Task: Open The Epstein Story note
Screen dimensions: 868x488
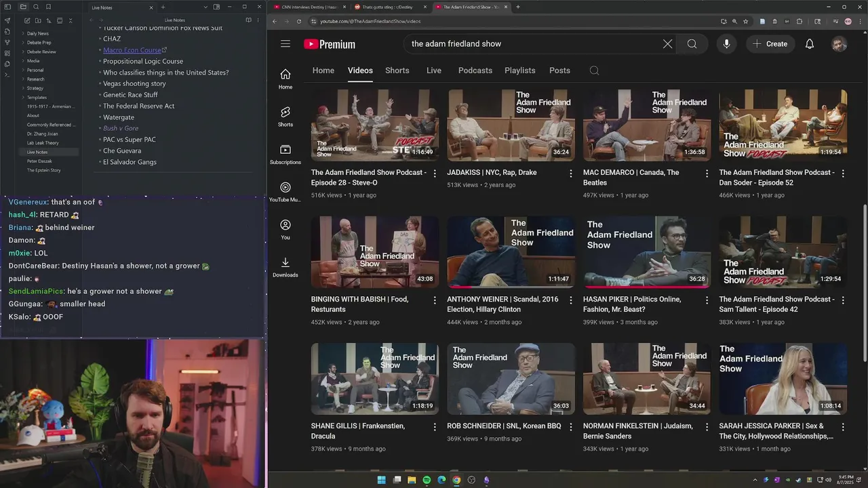Action: pyautogui.click(x=44, y=170)
